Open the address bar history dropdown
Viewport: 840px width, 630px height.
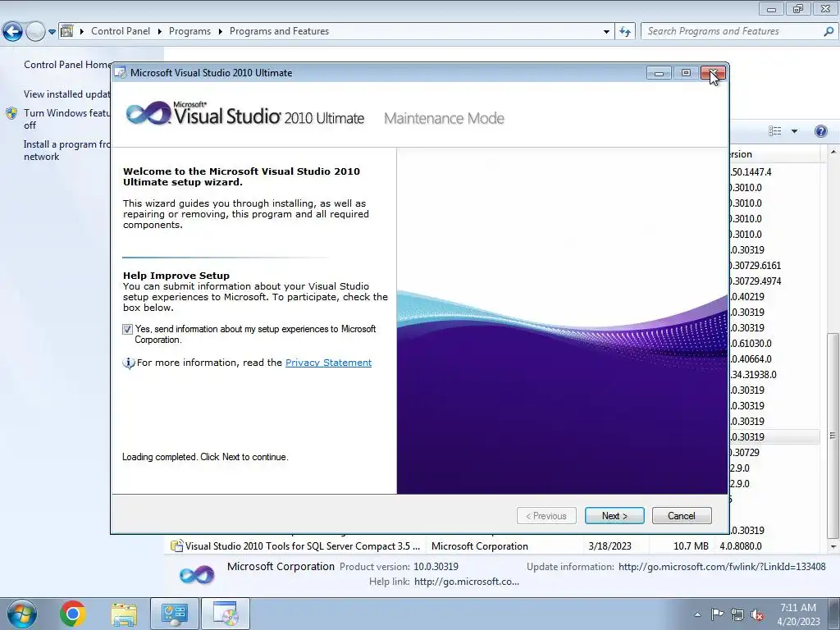(606, 32)
